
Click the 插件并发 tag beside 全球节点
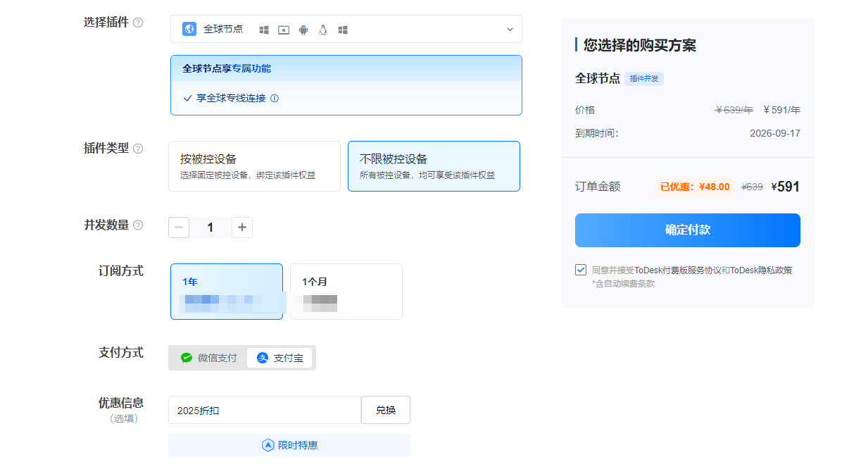644,79
